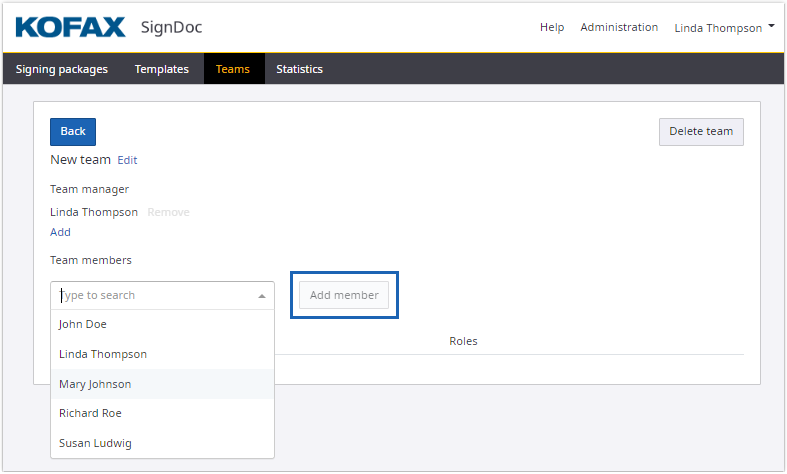Image resolution: width=787 pixels, height=474 pixels.
Task: Click Edit next to New team
Action: (x=127, y=160)
